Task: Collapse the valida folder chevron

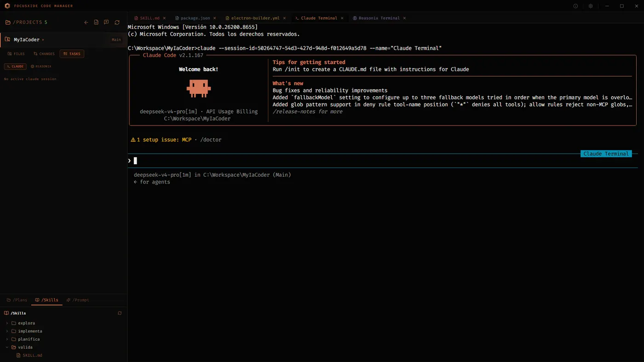Action: 7,347
